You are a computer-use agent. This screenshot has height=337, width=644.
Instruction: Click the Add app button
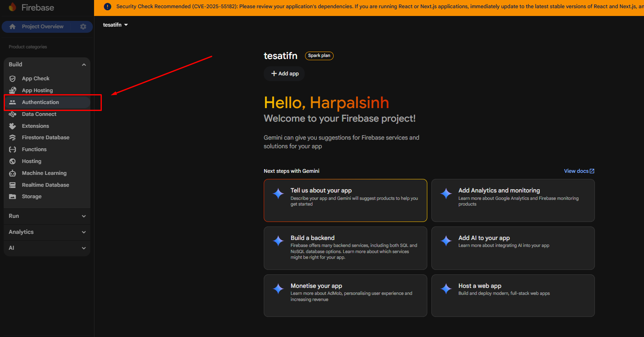(x=285, y=74)
